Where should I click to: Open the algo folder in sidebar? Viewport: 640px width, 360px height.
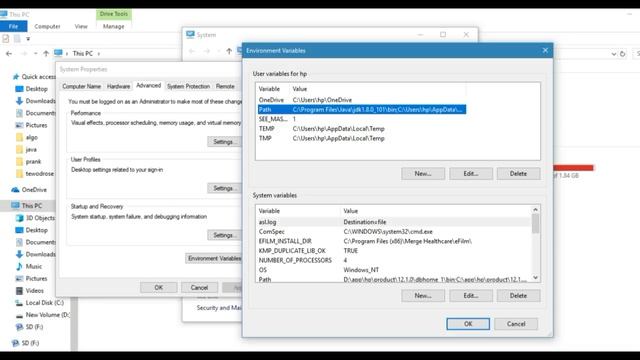27,138
